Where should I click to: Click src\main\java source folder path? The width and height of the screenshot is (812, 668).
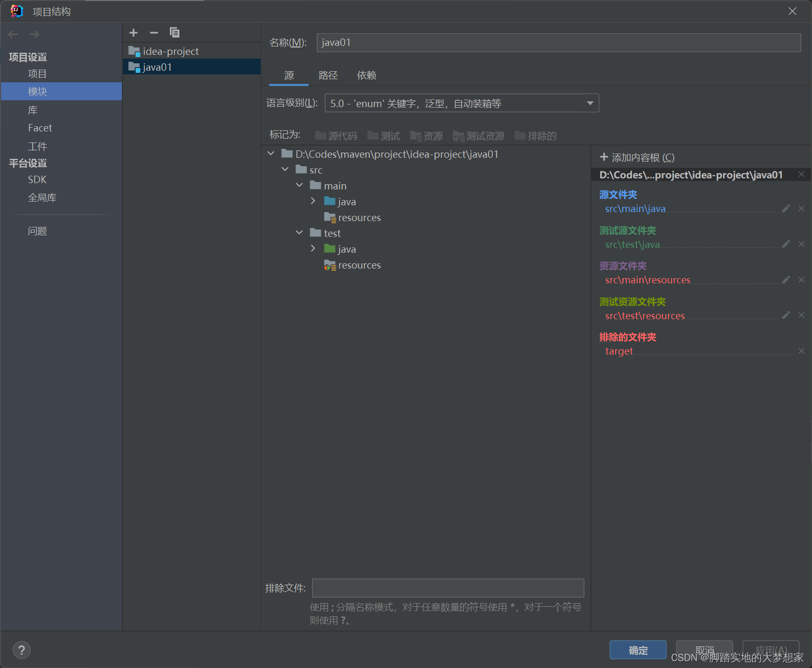click(x=635, y=208)
